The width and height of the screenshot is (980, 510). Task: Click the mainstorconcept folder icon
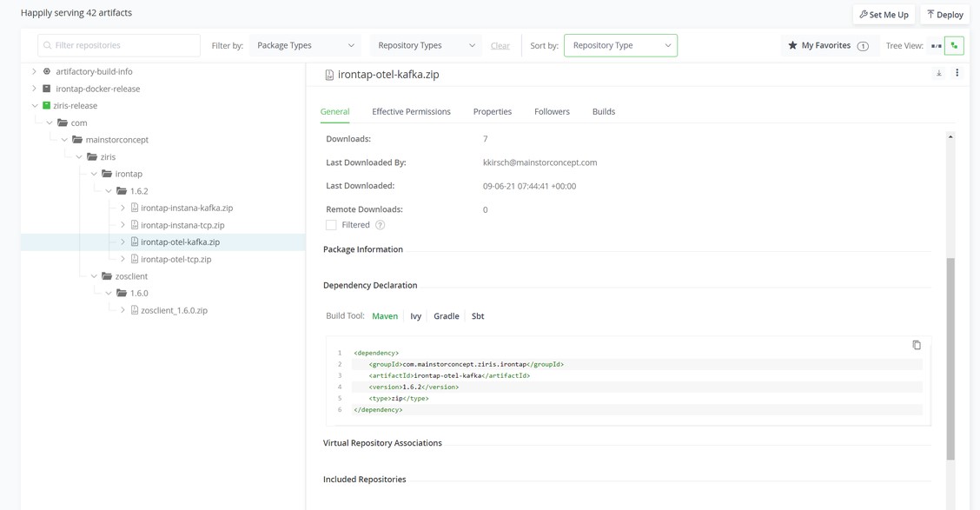pos(76,139)
